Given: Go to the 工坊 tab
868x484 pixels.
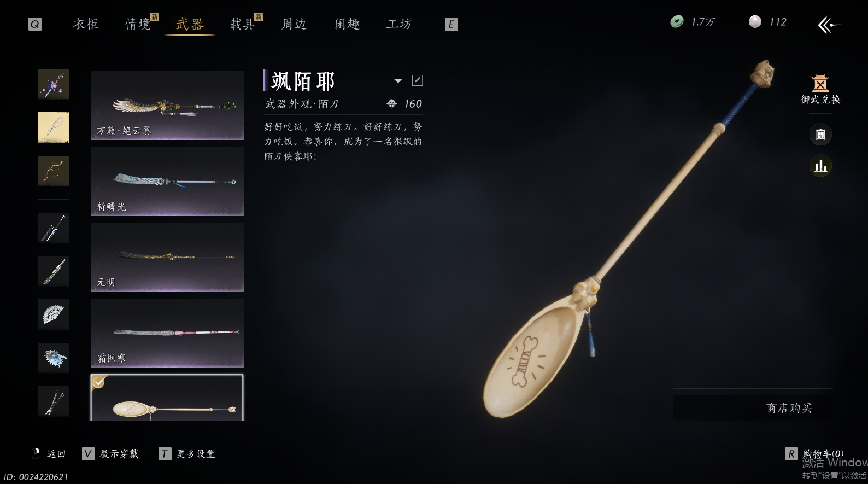Looking at the screenshot, I should 399,24.
